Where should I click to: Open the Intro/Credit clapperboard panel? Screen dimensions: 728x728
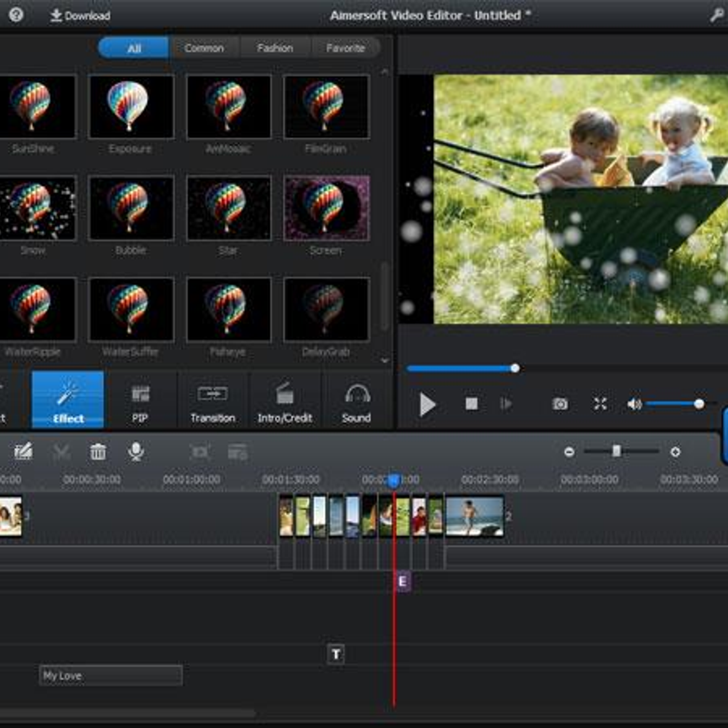[x=285, y=399]
